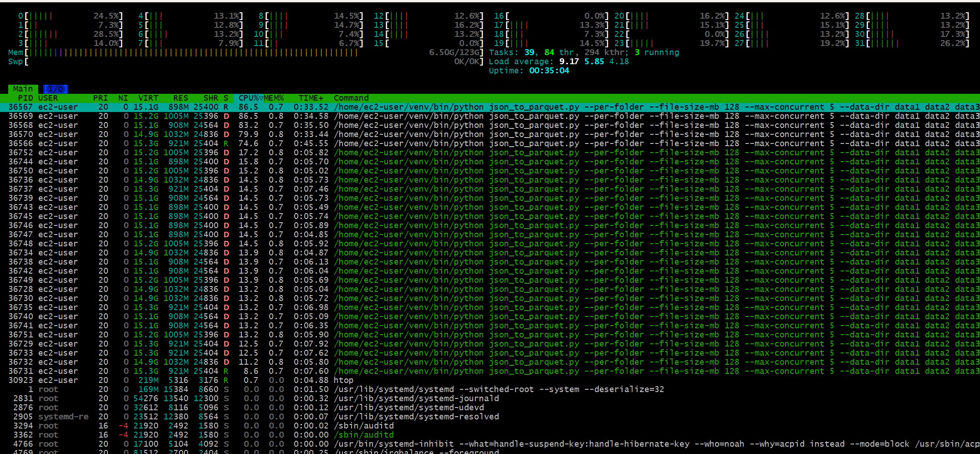Click CPU 2 usage meter showing 28.5%
The image size is (980, 454).
(x=71, y=34)
